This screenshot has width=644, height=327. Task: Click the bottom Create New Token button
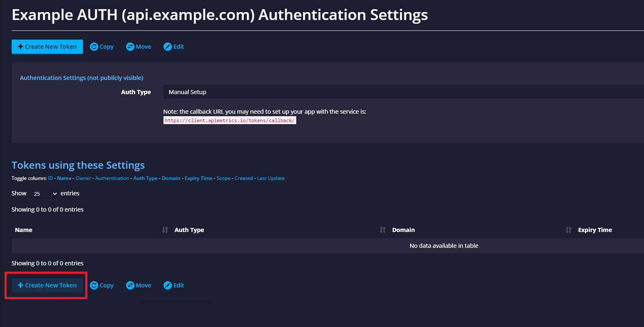tap(47, 285)
